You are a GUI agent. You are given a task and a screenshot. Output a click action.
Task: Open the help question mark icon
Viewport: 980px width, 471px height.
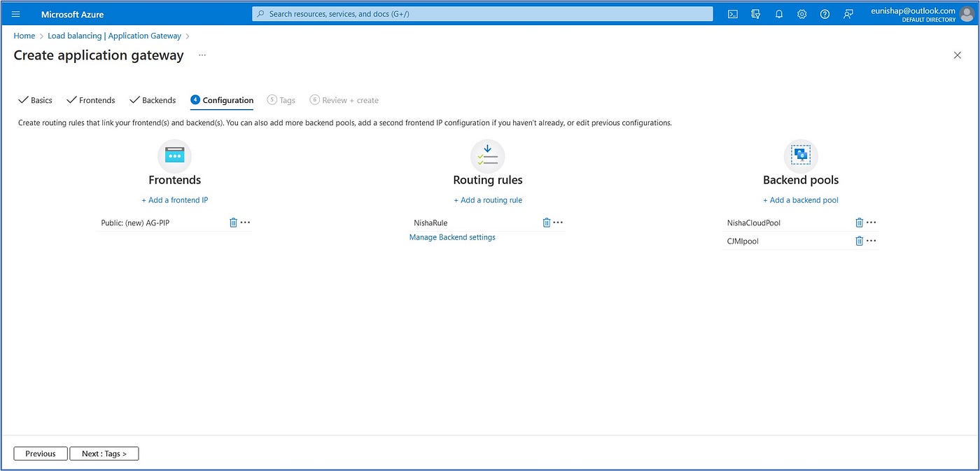(824, 13)
